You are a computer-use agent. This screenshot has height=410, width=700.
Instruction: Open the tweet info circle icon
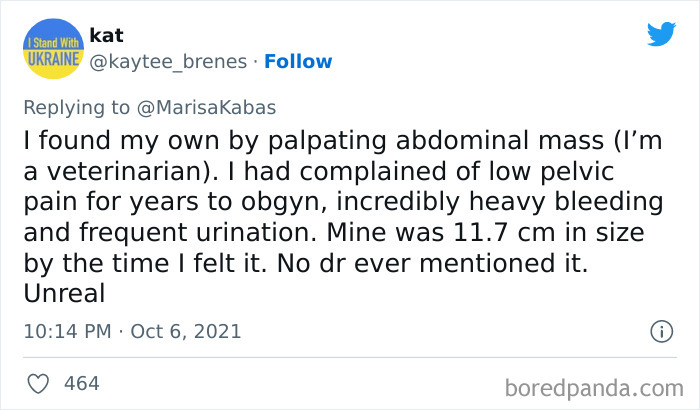click(660, 330)
